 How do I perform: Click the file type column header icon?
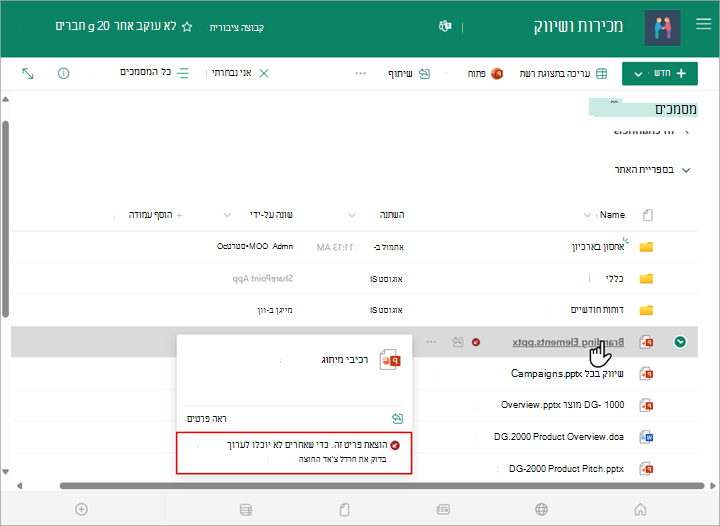647,215
